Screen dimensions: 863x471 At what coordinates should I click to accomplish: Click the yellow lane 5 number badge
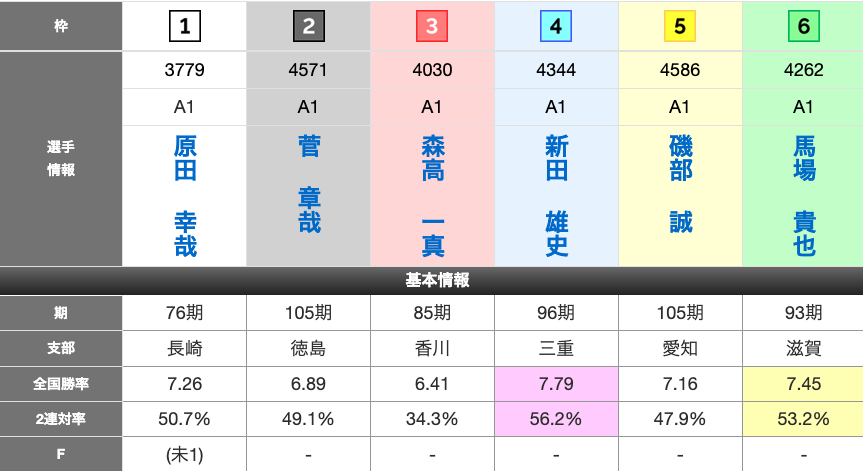click(x=680, y=27)
